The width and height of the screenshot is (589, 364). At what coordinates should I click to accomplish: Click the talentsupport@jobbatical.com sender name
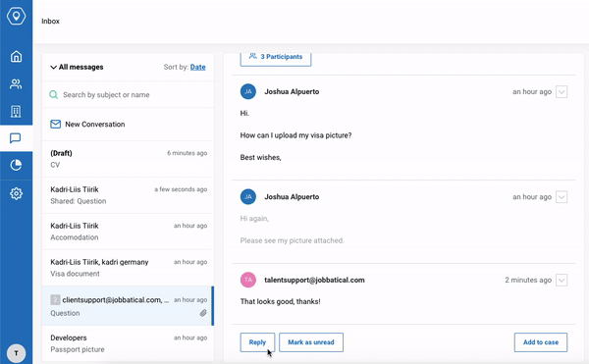314,280
